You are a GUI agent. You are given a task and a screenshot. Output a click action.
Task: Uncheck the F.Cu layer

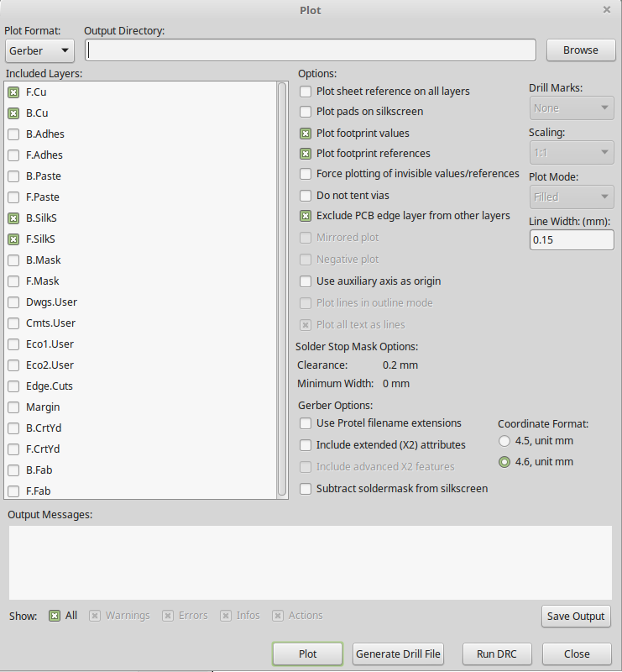click(13, 92)
